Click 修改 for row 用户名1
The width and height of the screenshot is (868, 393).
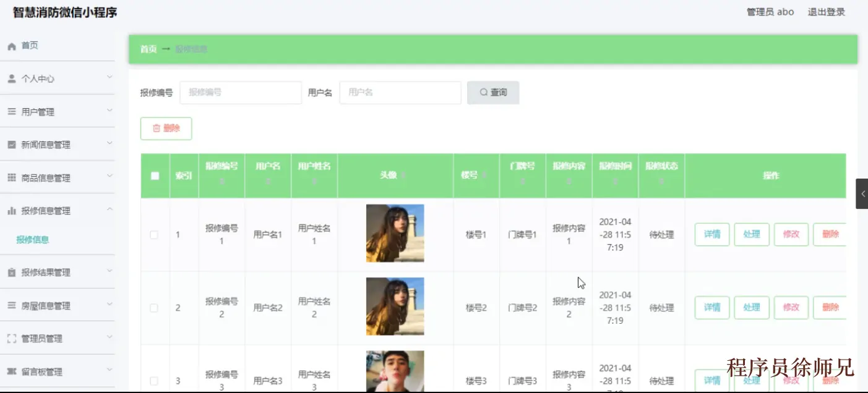(x=791, y=234)
